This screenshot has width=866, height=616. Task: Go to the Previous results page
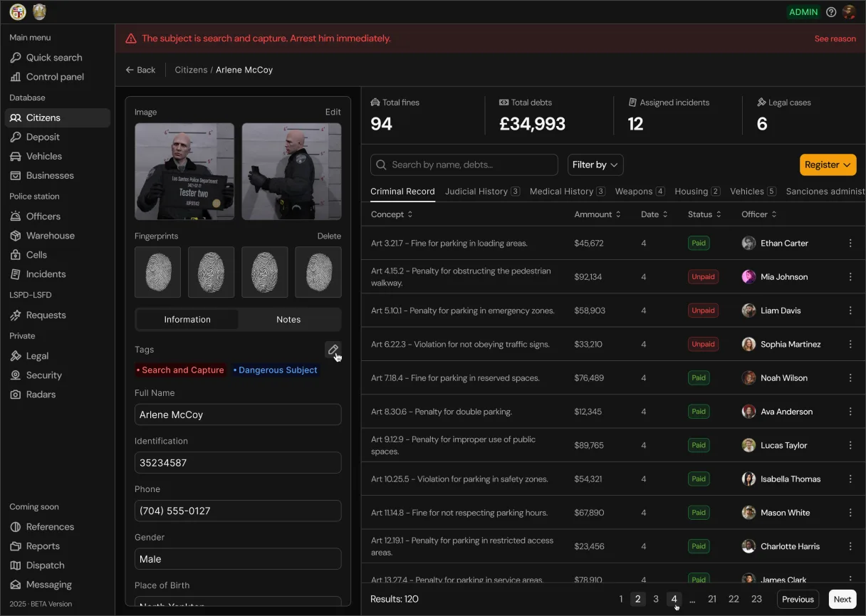pyautogui.click(x=798, y=599)
